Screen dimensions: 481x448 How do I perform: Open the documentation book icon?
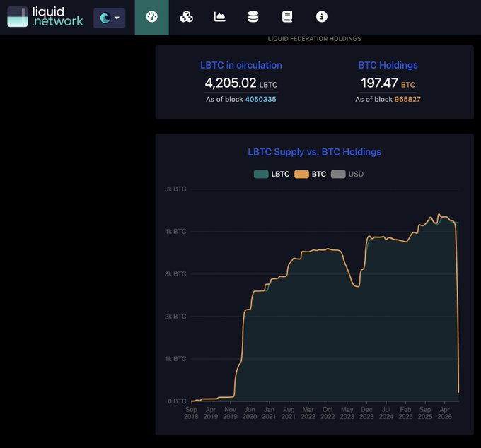pos(287,17)
